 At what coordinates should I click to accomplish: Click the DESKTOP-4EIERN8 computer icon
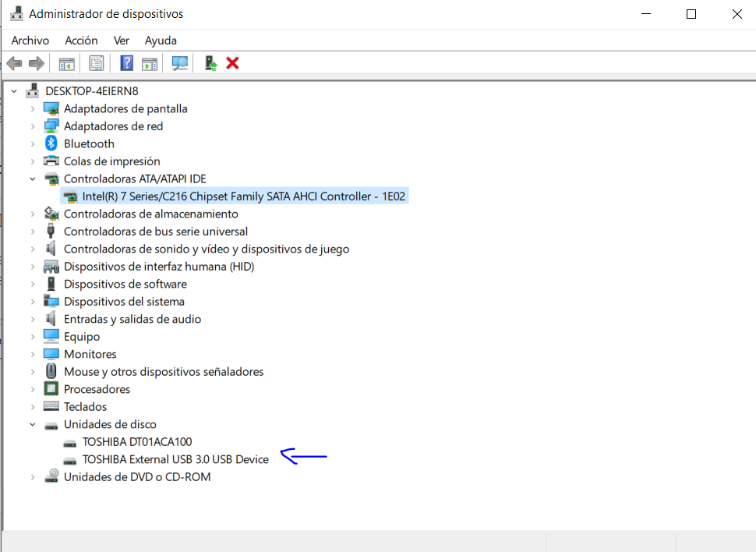32,90
